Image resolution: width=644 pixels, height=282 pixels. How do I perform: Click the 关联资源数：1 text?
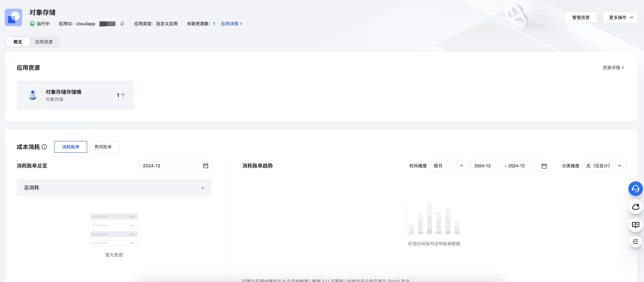[201, 24]
